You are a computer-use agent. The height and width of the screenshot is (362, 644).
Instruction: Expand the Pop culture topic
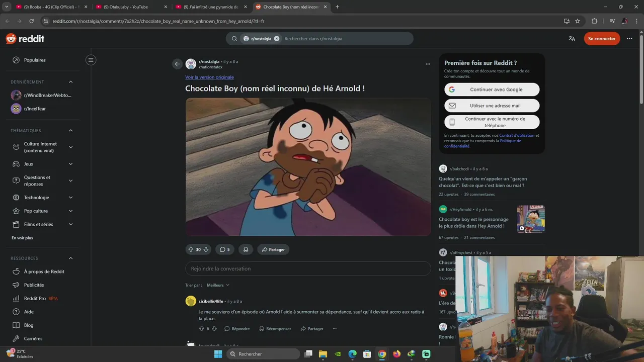tap(70, 211)
